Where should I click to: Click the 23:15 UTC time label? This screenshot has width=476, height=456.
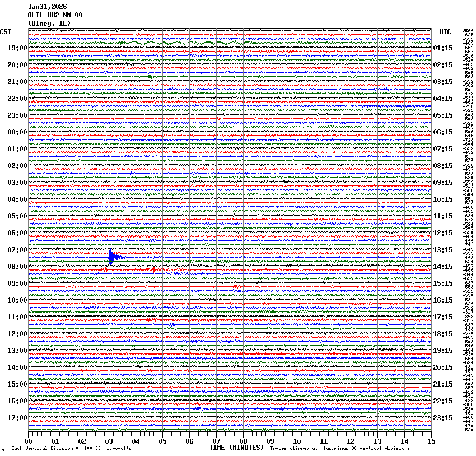click(443, 418)
